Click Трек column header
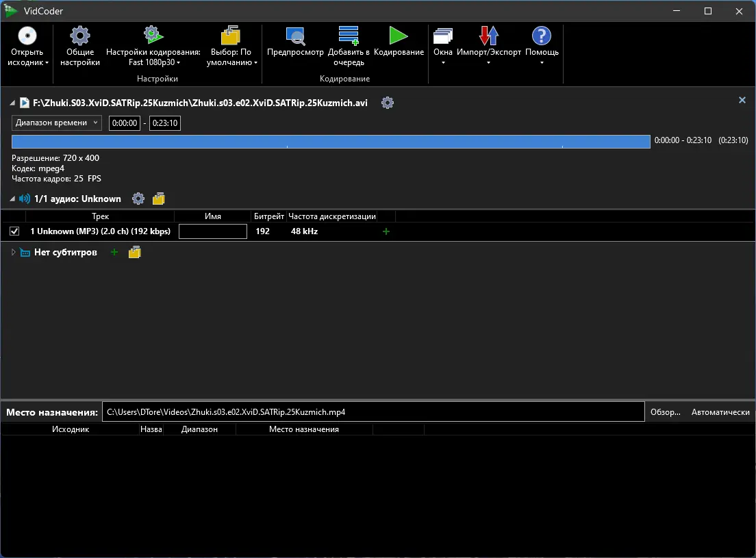The width and height of the screenshot is (756, 558). 100,216
